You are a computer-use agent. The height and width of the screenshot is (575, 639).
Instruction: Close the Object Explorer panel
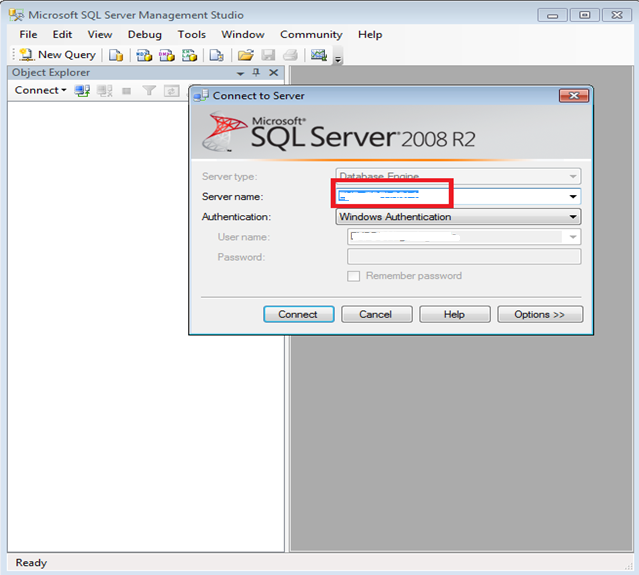[274, 73]
